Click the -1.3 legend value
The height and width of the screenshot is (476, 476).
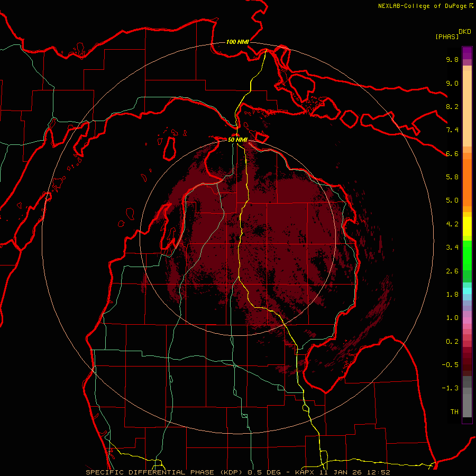pos(450,388)
